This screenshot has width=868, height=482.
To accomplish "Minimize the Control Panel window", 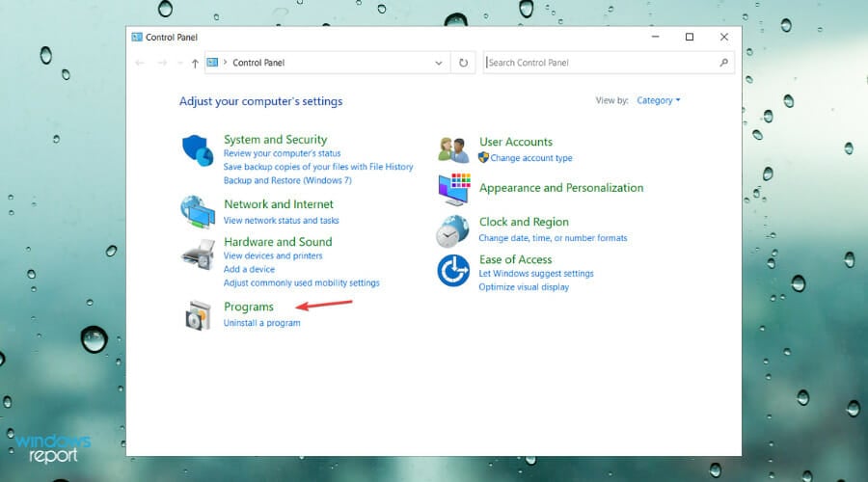I will pos(656,37).
